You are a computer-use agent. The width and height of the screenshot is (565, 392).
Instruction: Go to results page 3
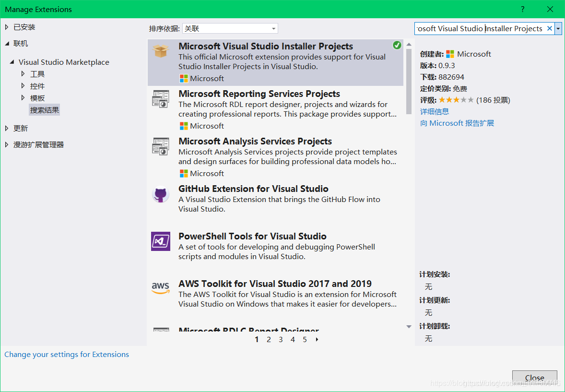(x=281, y=339)
